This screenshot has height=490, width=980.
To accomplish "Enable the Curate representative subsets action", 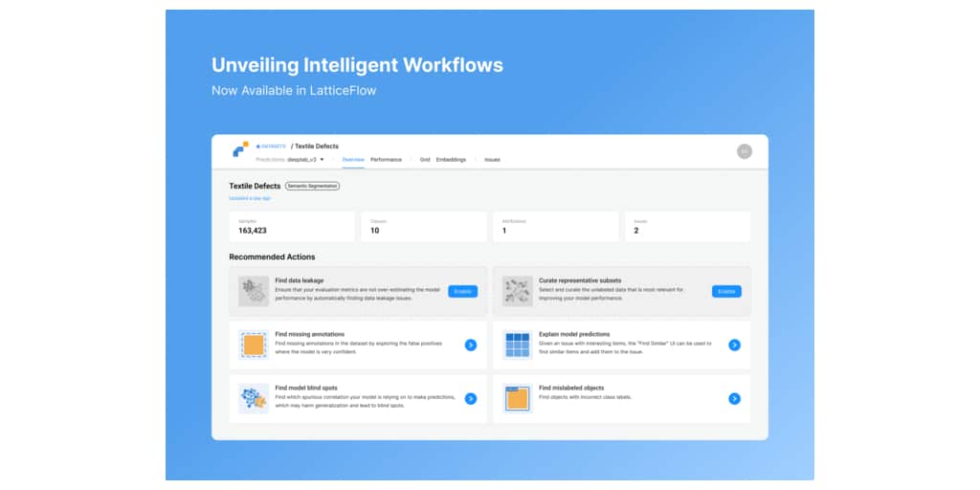I will tap(726, 291).
